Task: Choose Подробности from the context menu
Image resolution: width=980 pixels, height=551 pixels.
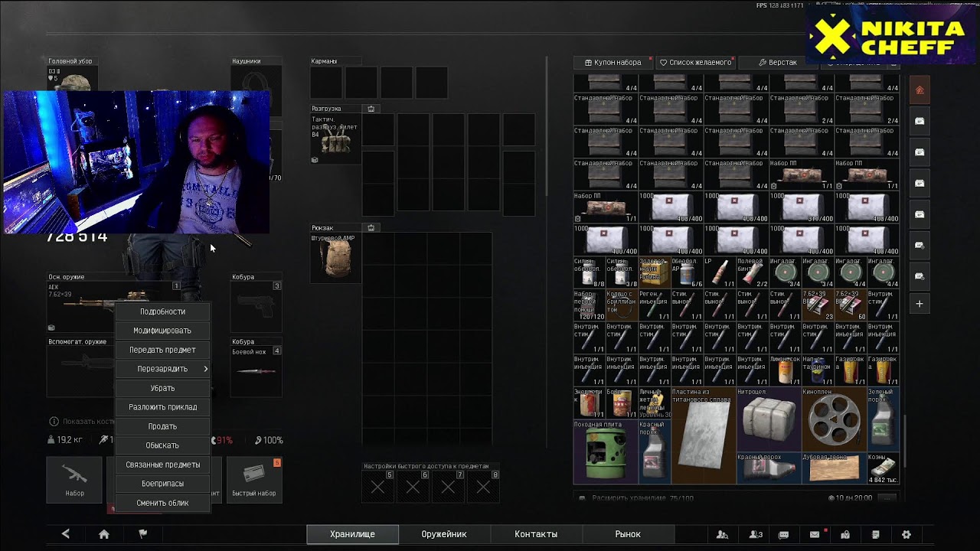Action: (162, 311)
